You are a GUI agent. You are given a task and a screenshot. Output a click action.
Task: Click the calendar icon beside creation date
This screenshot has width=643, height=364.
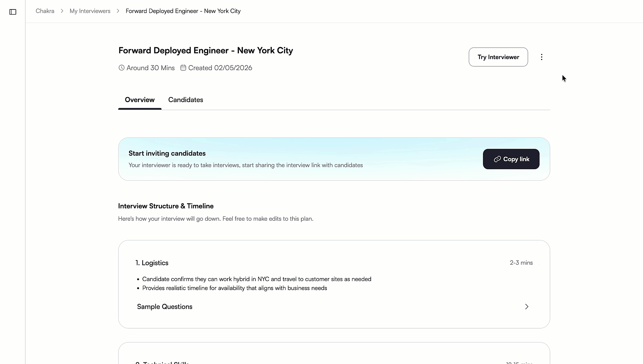[x=183, y=68]
